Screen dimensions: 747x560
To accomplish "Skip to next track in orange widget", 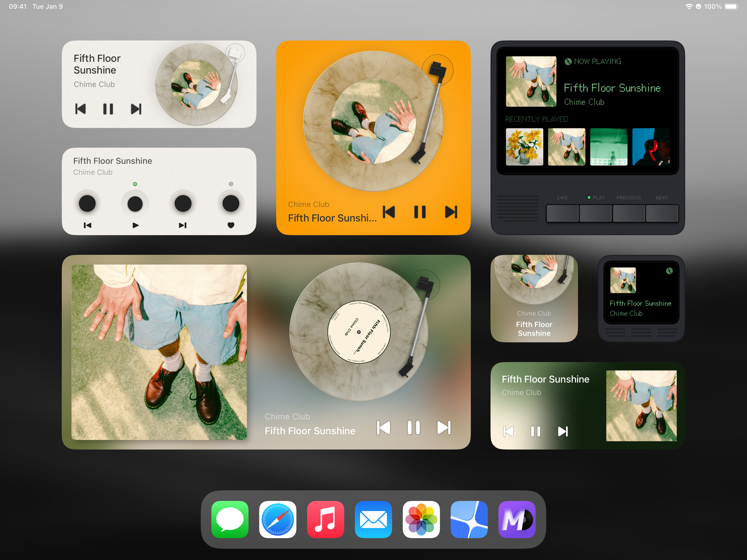I will [451, 212].
